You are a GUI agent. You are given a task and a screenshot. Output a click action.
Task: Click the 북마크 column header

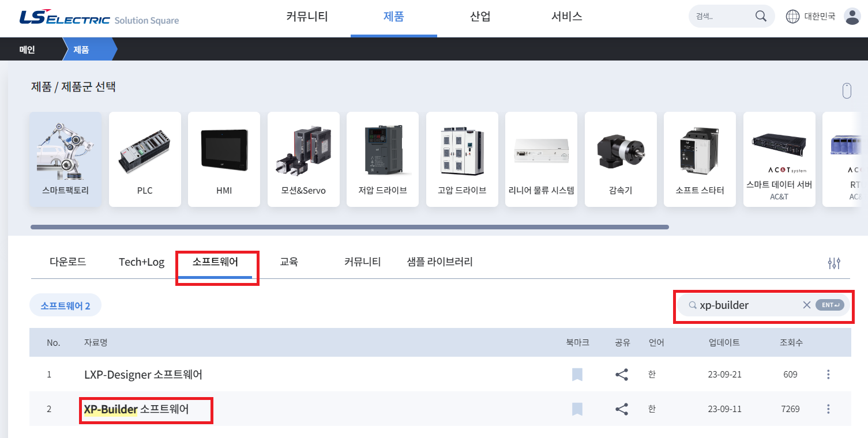578,342
